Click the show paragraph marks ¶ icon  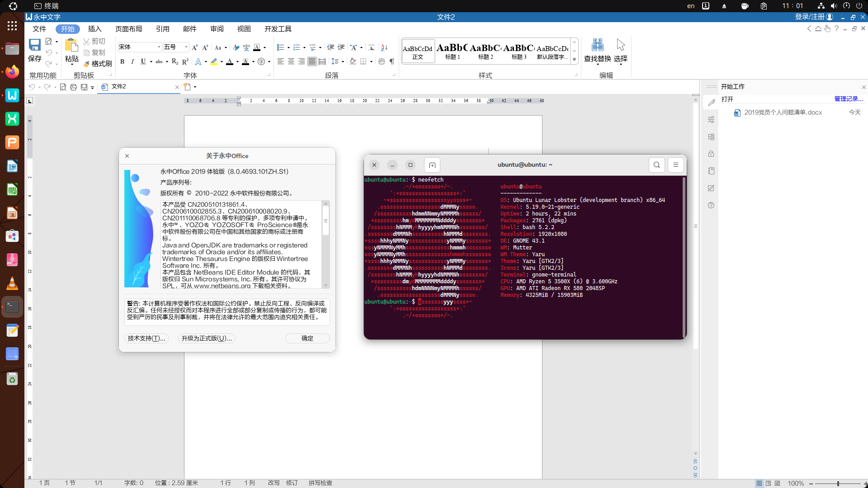tap(392, 61)
